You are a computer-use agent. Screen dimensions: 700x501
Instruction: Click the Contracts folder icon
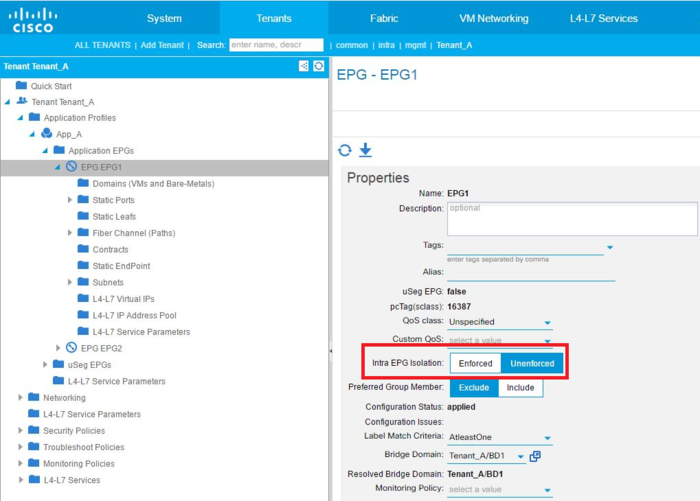[x=83, y=249]
